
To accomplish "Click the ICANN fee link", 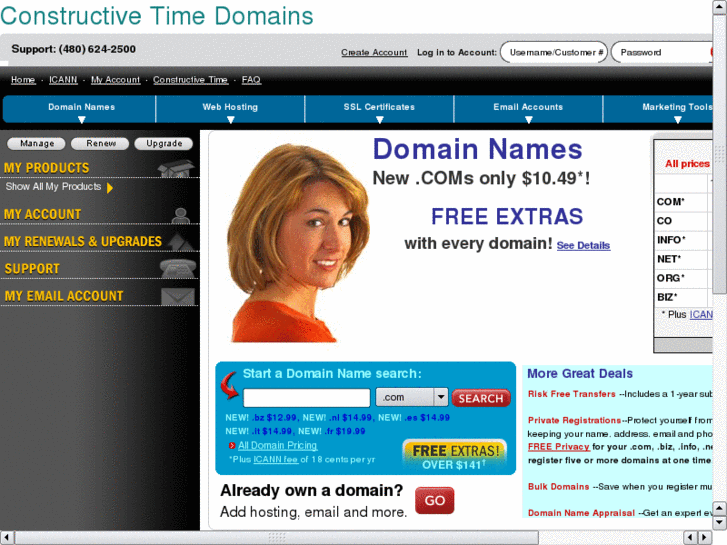I will (275, 460).
